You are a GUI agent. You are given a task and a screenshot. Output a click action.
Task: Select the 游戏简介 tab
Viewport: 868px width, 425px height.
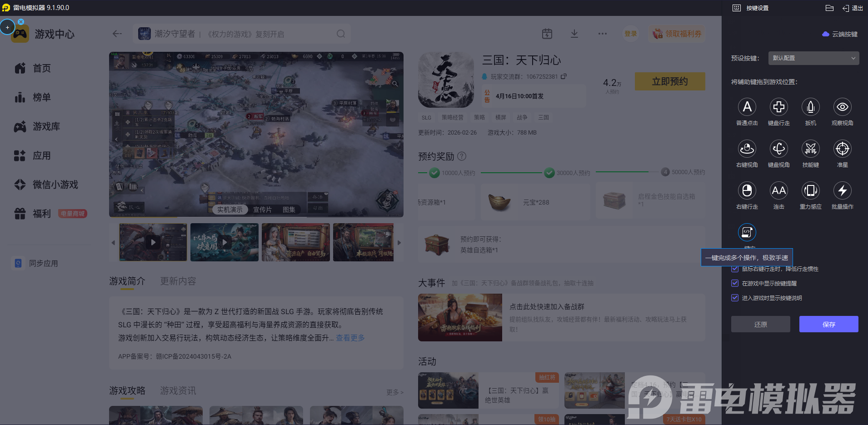127,281
